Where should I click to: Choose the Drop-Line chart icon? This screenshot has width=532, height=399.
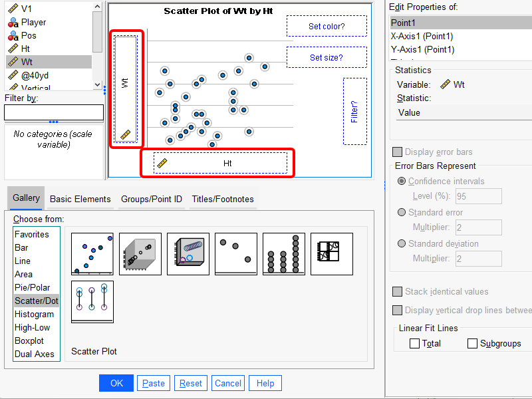point(92,301)
